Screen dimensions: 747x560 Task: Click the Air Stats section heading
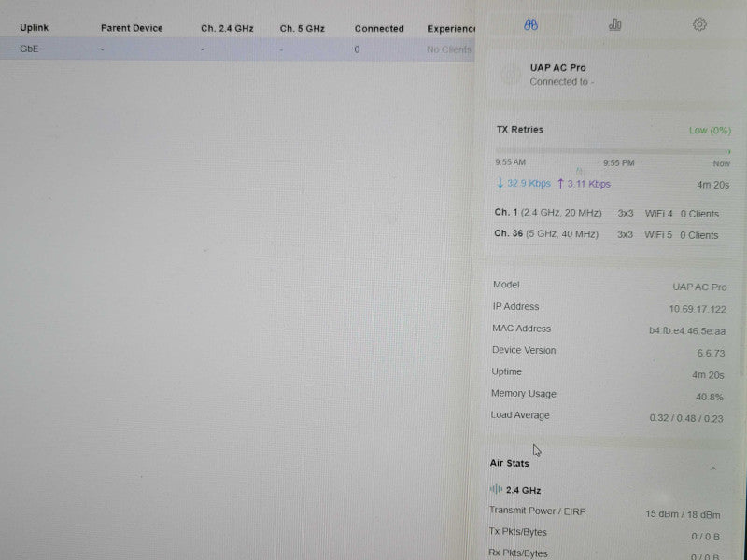(x=509, y=463)
